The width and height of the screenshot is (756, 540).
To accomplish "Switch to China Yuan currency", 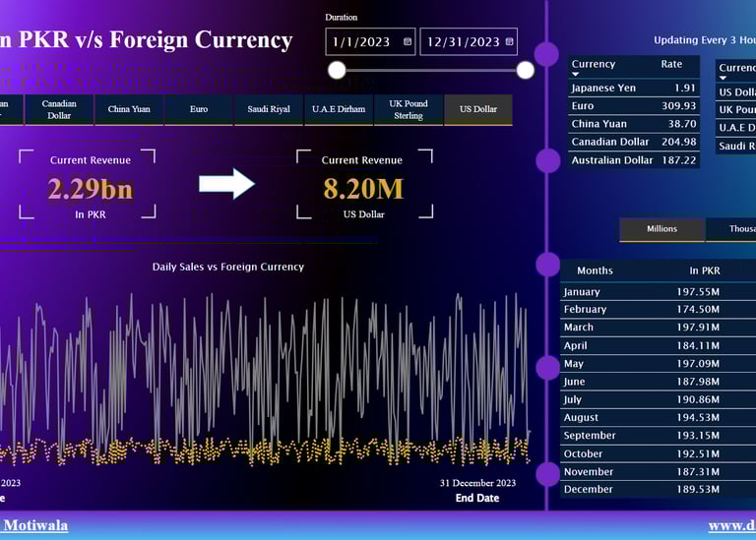I will [x=129, y=109].
